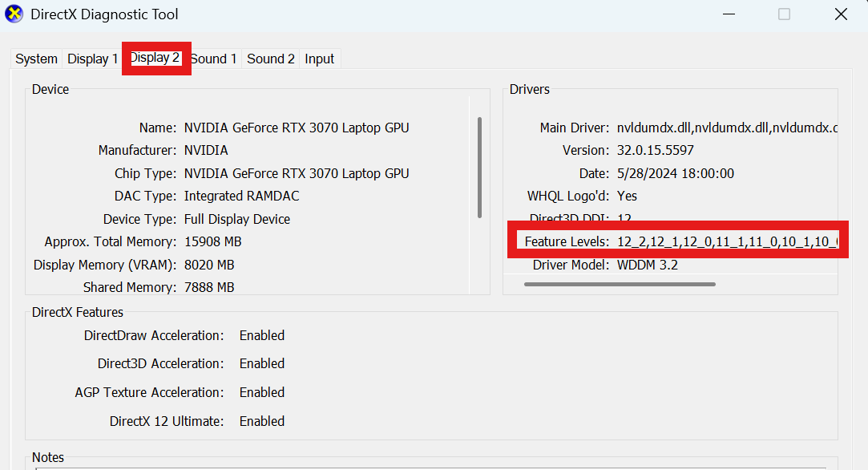Click the DirectDraw Acceleration Enabled value
Viewport: 868px width, 470px height.
(x=262, y=336)
